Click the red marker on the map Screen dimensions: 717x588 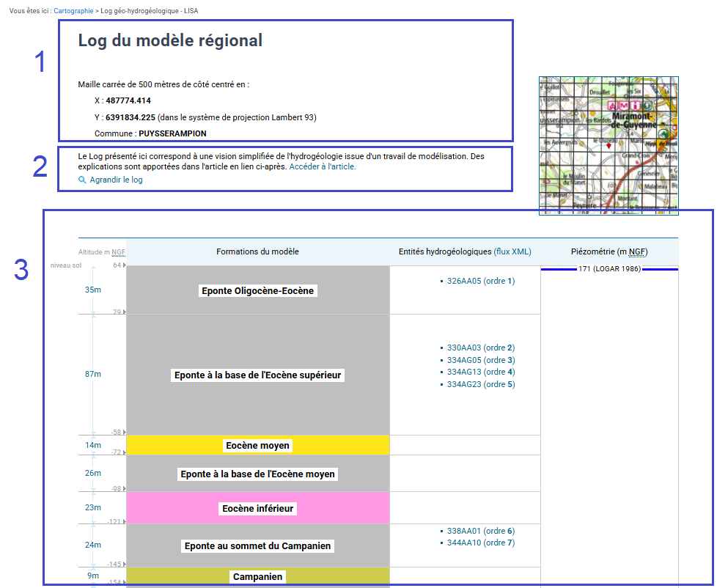tap(608, 145)
